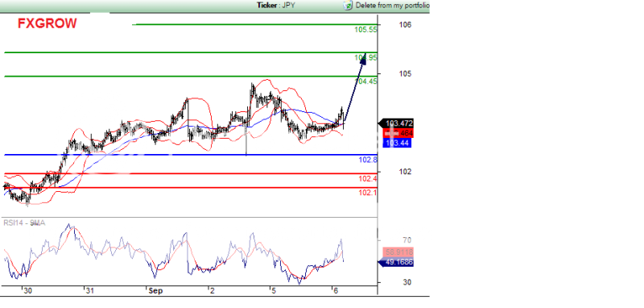Click the 70 RSI axis label
Image resolution: width=644 pixels, height=308 pixels.
point(407,240)
